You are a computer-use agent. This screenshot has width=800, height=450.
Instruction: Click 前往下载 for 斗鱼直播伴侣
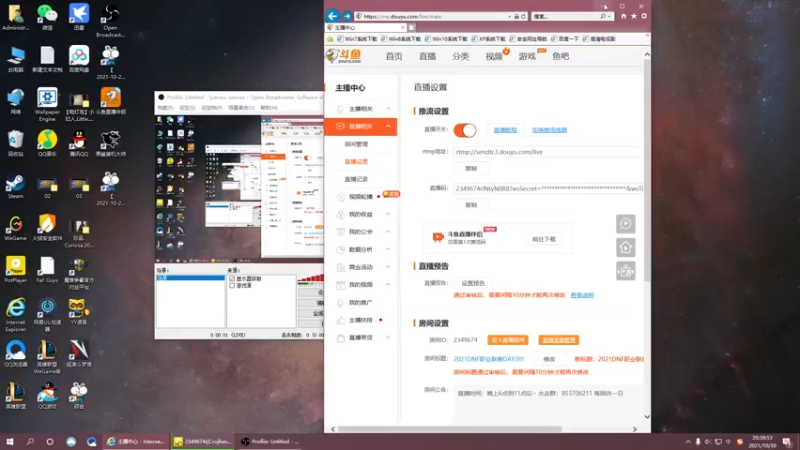(x=544, y=239)
